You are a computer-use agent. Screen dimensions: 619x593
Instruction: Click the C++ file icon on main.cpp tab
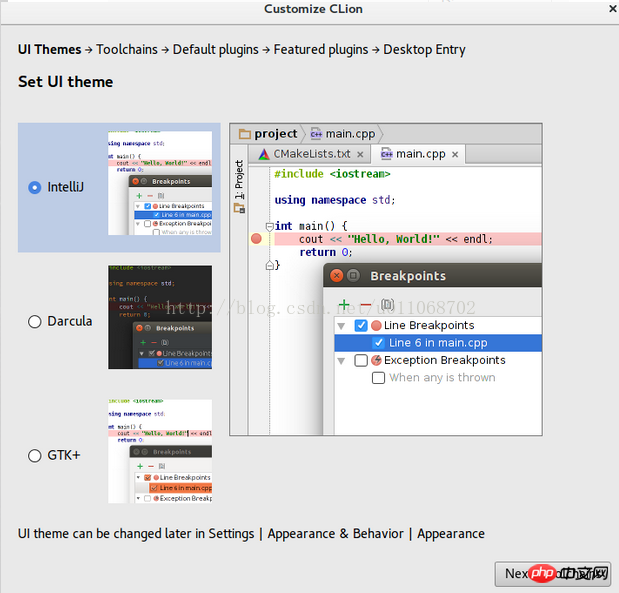[x=386, y=154]
